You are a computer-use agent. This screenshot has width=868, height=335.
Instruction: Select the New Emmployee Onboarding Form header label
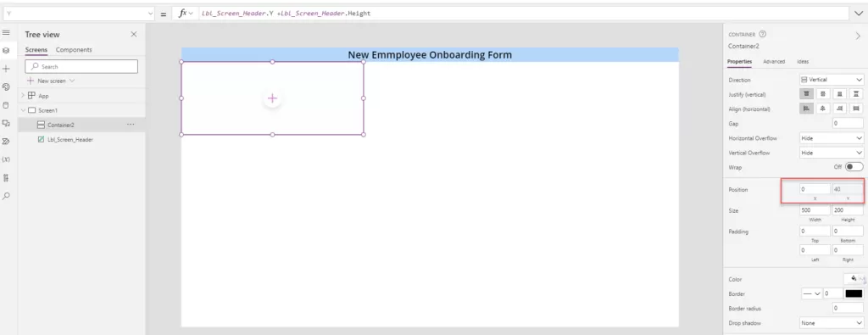(430, 55)
